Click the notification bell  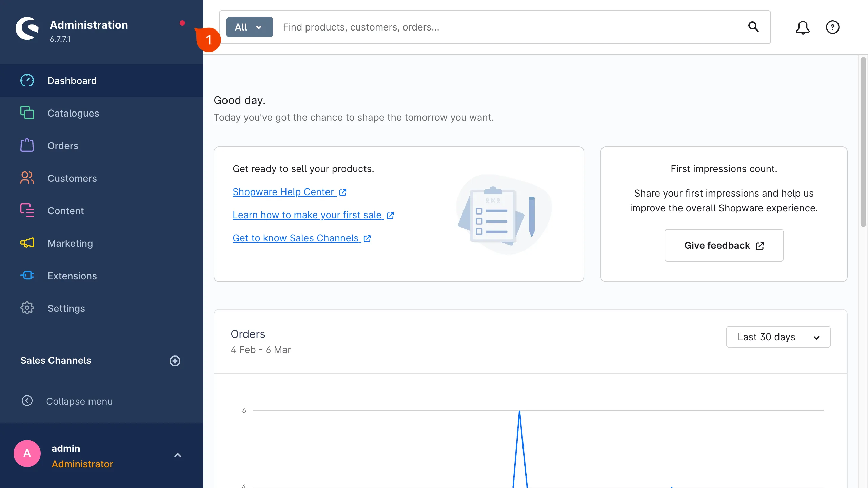[803, 27]
